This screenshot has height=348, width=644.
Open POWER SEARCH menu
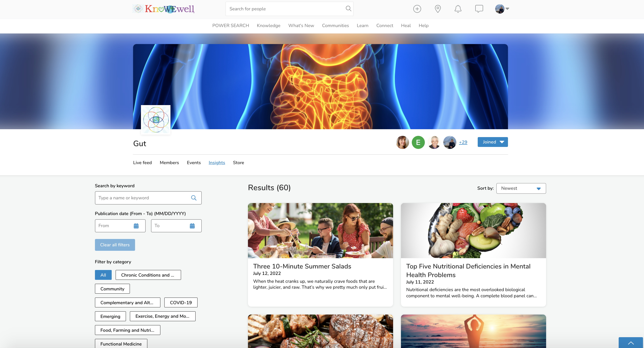tap(230, 26)
